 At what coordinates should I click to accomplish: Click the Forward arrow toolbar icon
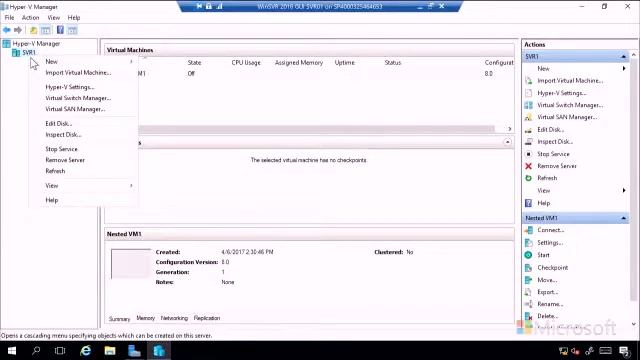click(18, 30)
